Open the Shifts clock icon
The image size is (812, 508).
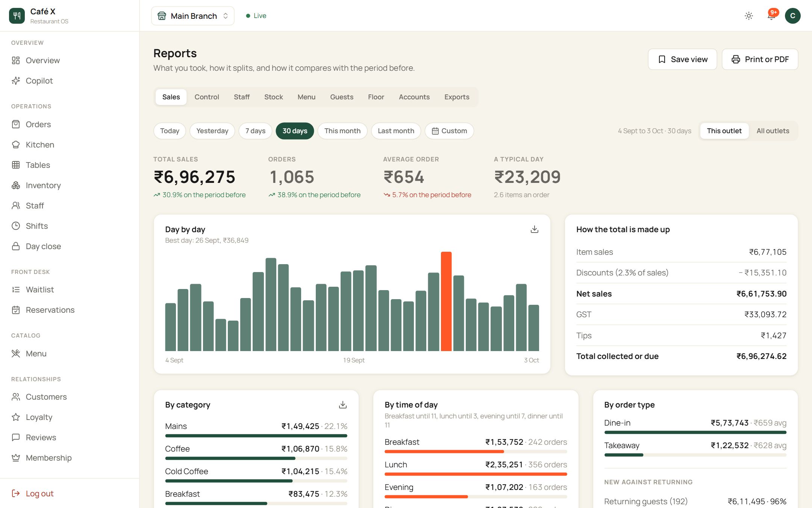(x=16, y=226)
